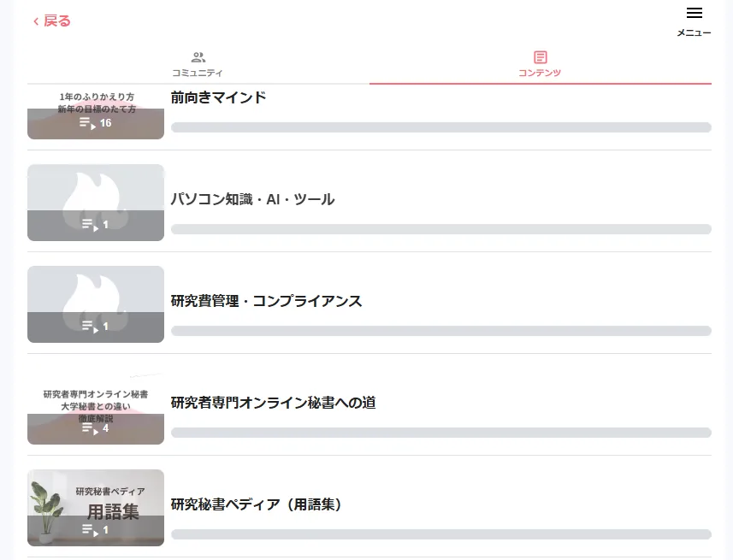This screenshot has width=733, height=560.
Task: Go back with the 戻る link
Action: pyautogui.click(x=52, y=21)
